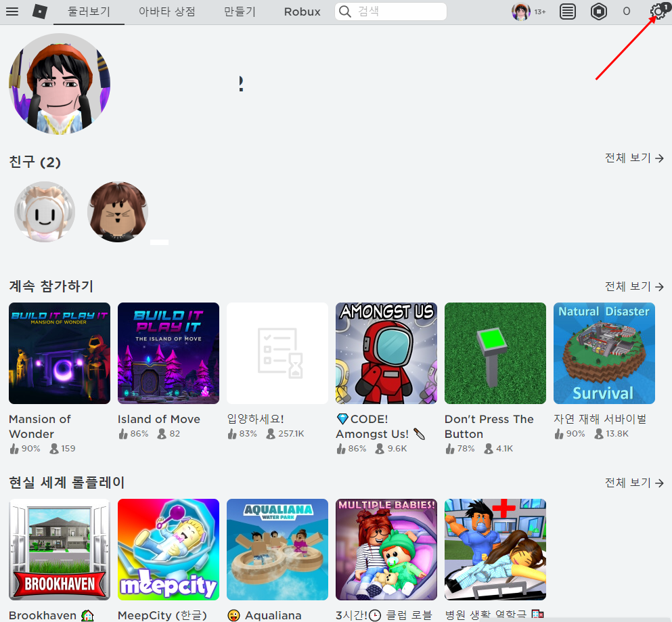Open the settings gear icon
672x622 pixels.
[658, 11]
